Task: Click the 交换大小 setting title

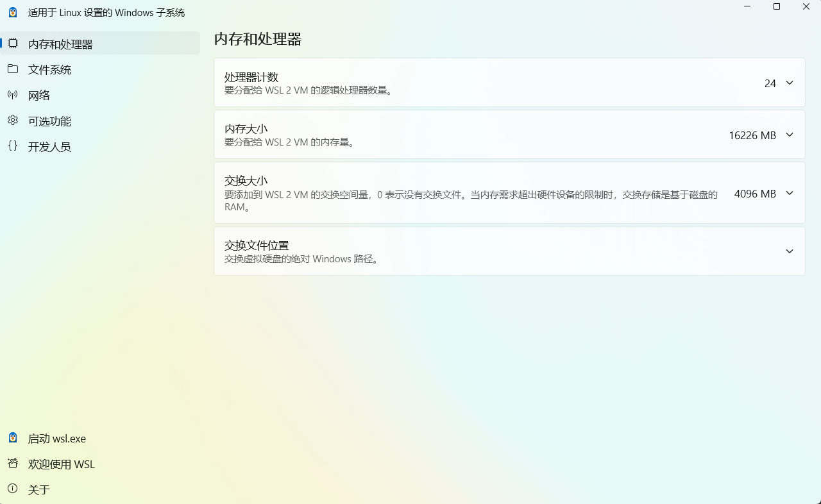Action: [246, 181]
